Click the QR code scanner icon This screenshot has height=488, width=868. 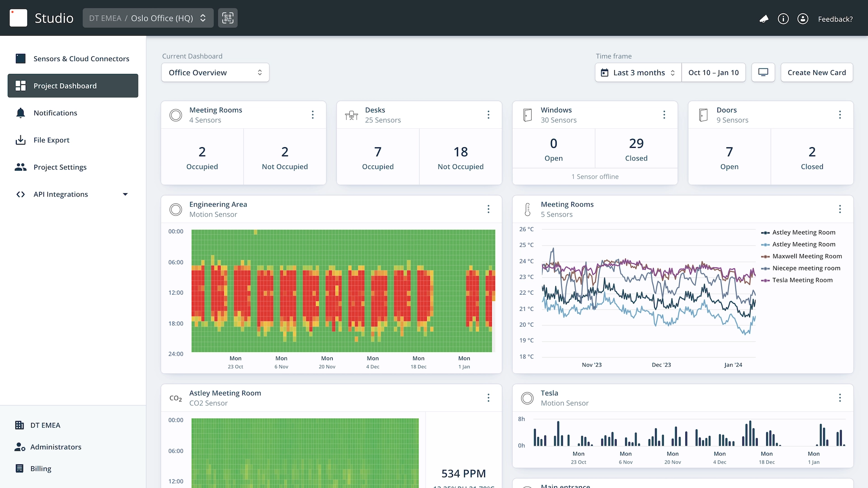click(227, 18)
